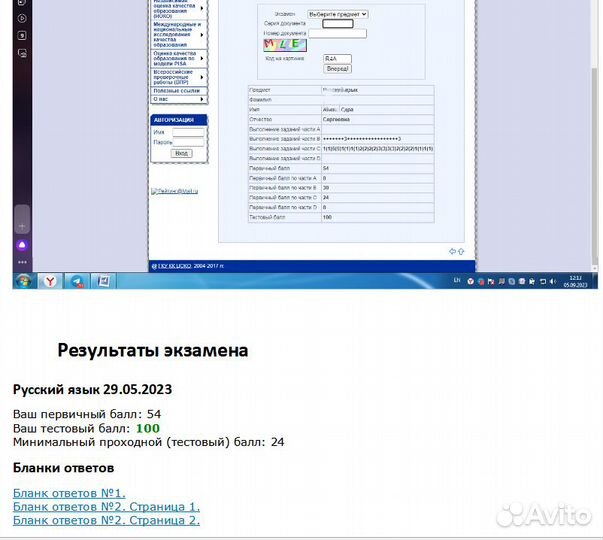
Task: Open link 'Бланк ответов №1.'
Action: tap(69, 493)
